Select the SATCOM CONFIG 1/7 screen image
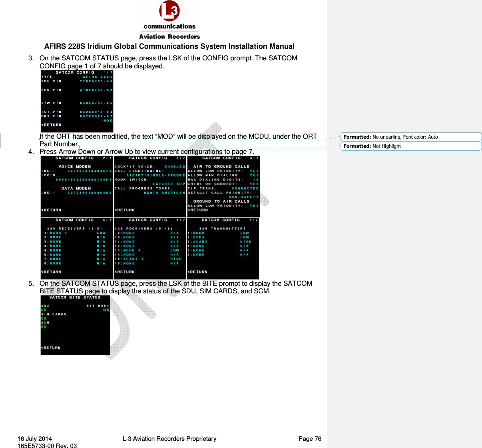The height and width of the screenshot is (448, 482). coord(77,101)
